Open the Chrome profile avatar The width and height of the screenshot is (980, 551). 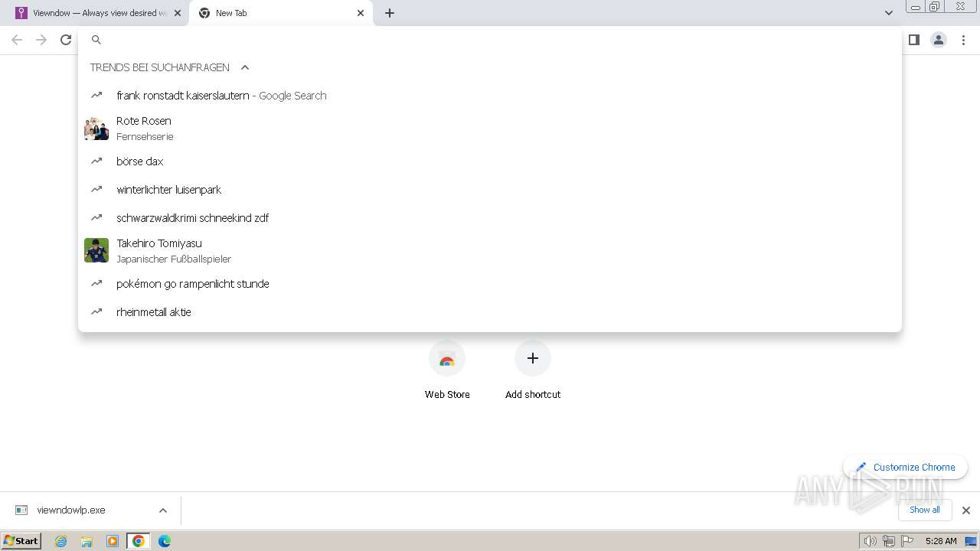tap(939, 40)
